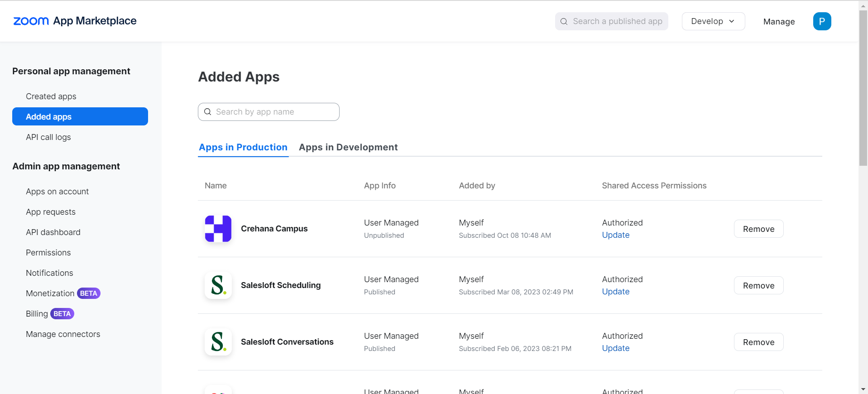
Task: Open Created apps in sidebar
Action: 51,96
